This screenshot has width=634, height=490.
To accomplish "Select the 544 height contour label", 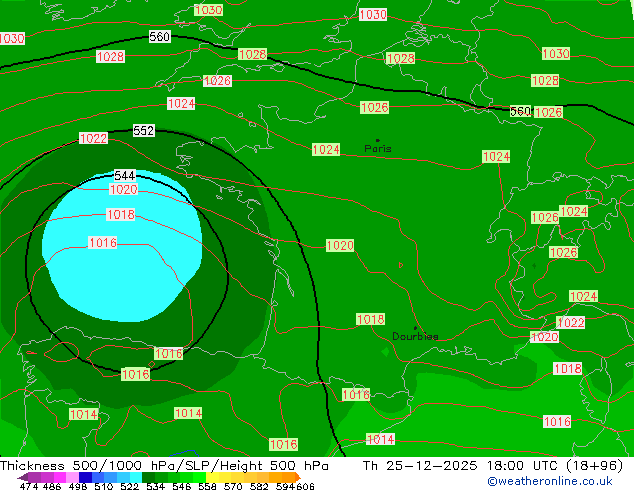I will pyautogui.click(x=125, y=175).
